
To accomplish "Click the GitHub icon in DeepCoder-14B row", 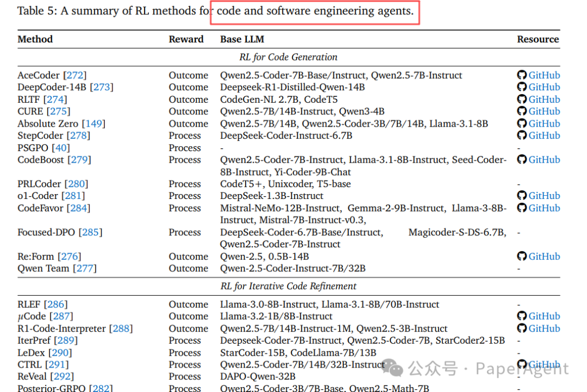I will coord(521,87).
